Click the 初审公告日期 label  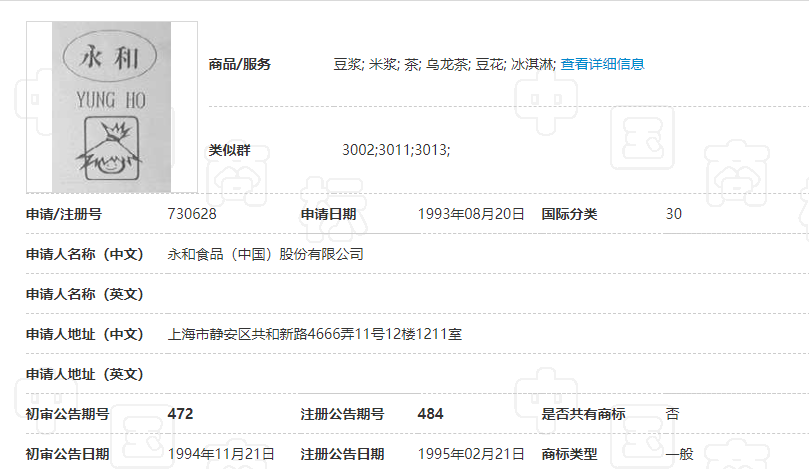[68, 454]
